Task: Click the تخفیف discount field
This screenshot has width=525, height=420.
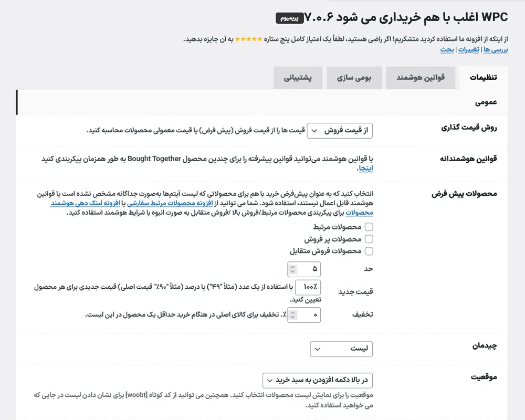Action: pyautogui.click(x=304, y=315)
